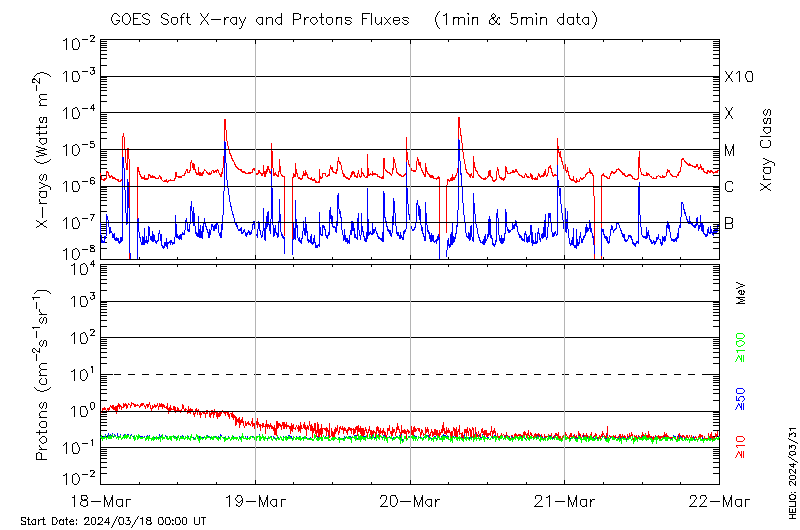Select the '20-Mar' x-axis tick label
The width and height of the screenshot is (800, 530).
(410, 500)
